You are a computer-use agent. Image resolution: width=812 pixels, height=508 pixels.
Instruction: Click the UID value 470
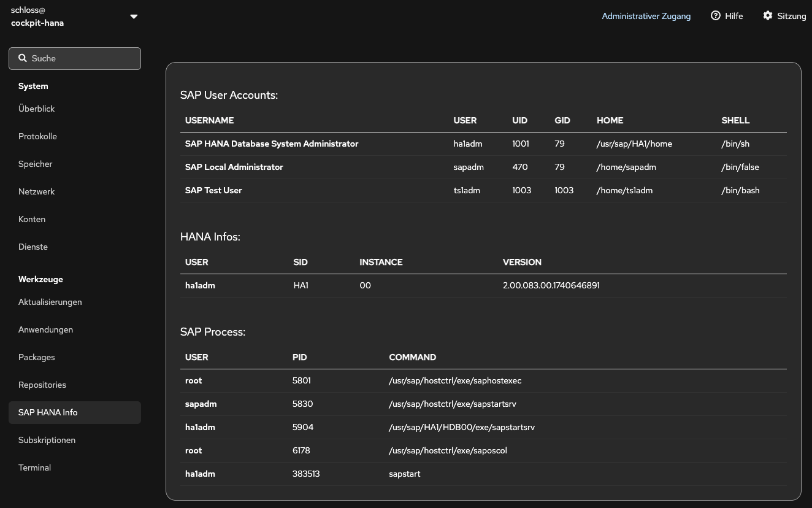click(519, 167)
